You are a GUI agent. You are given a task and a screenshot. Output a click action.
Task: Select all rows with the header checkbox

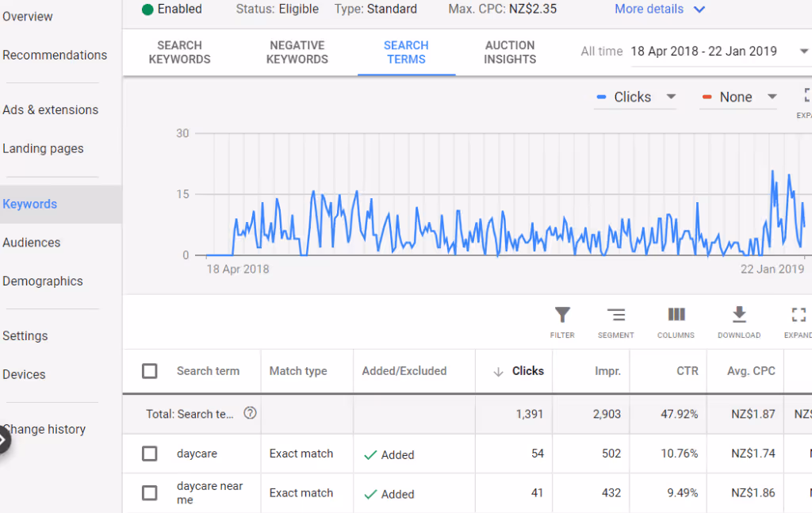tap(150, 370)
